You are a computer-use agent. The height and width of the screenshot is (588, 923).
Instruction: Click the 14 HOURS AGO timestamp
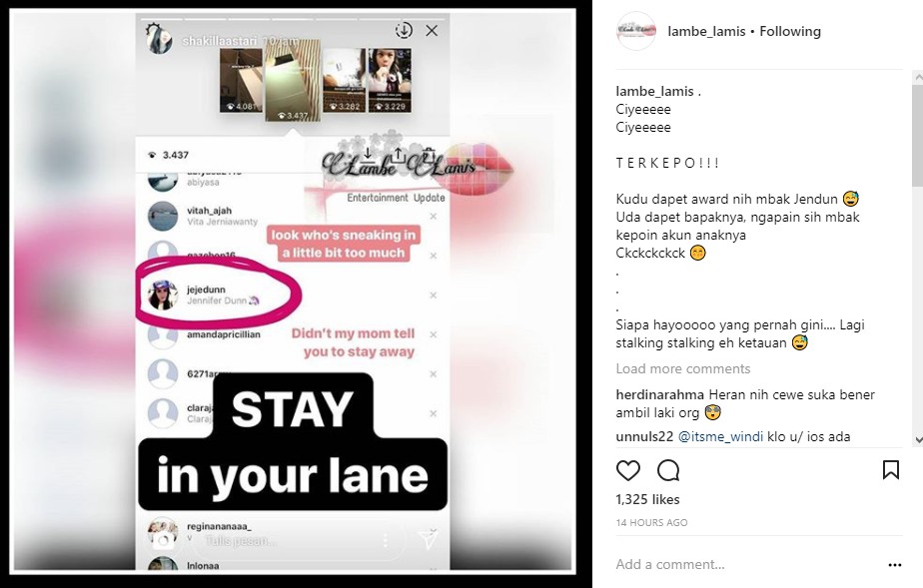651,522
